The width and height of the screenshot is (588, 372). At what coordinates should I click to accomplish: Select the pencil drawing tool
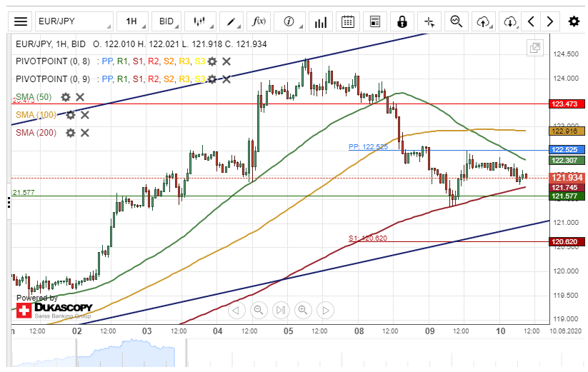click(230, 21)
